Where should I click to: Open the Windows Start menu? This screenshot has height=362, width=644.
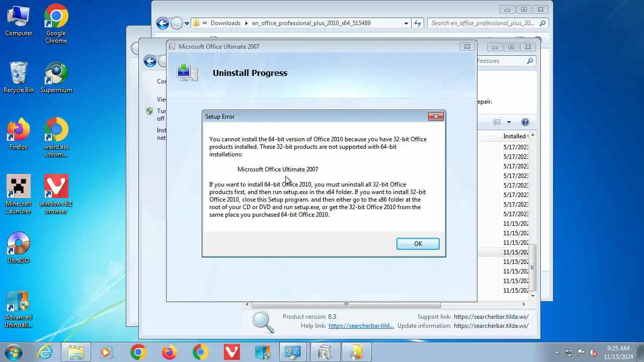(14, 351)
